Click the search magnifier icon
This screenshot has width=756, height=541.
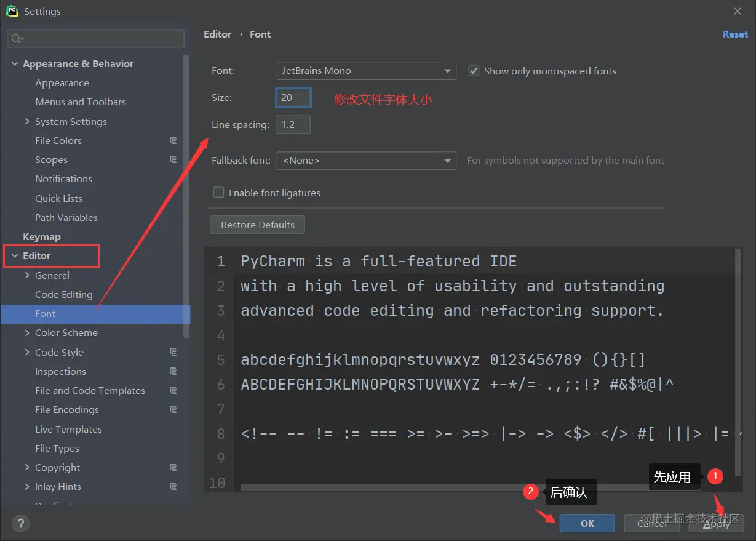(x=17, y=39)
